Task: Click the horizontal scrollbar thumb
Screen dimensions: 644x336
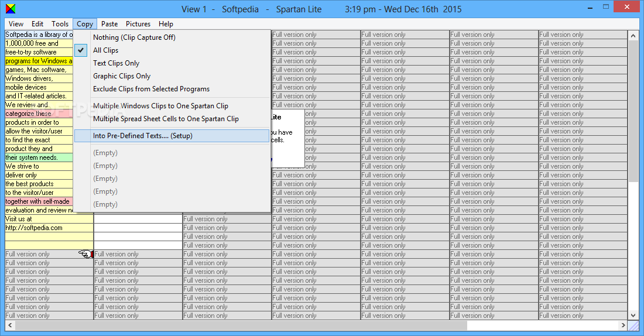Action: (x=241, y=325)
